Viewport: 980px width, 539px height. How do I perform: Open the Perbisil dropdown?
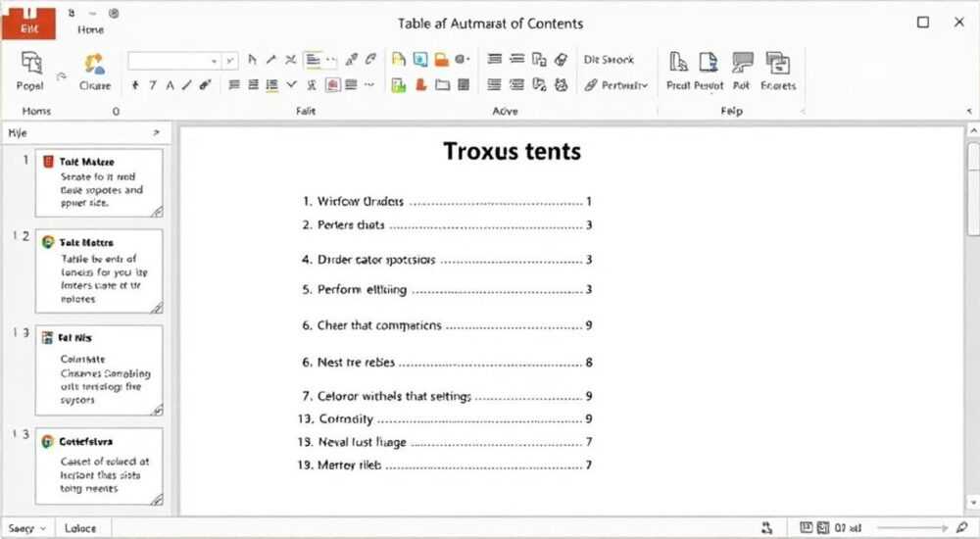pos(645,85)
